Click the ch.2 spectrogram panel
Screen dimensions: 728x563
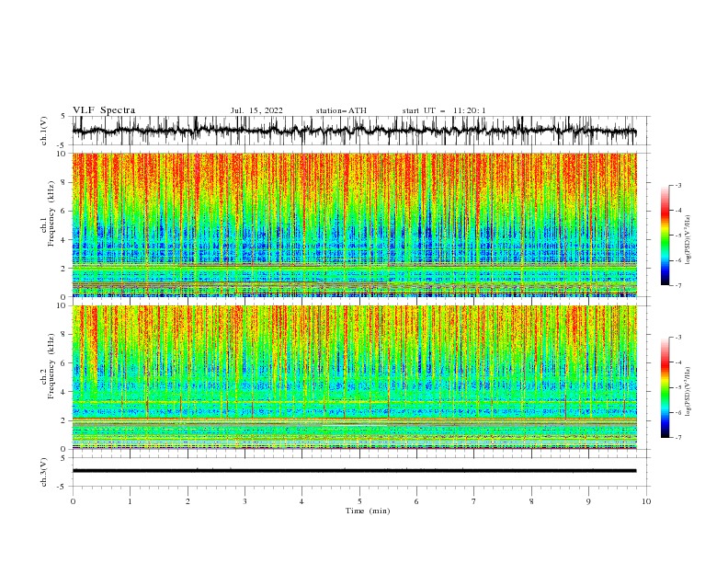(354, 377)
